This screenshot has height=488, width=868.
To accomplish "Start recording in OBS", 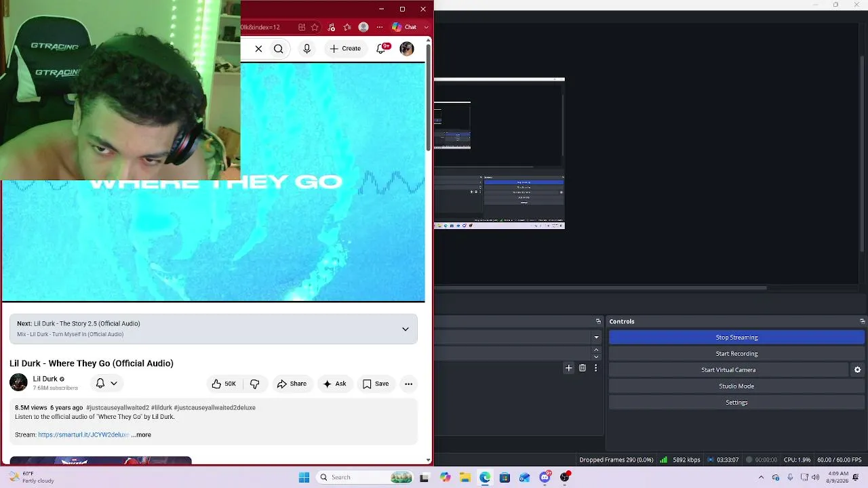I will pos(736,353).
